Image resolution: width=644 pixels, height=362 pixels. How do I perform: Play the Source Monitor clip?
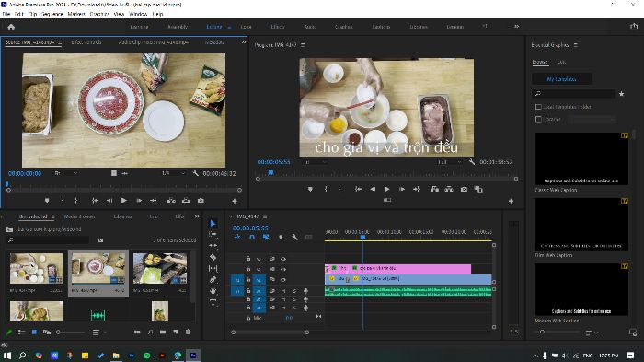[x=123, y=200]
